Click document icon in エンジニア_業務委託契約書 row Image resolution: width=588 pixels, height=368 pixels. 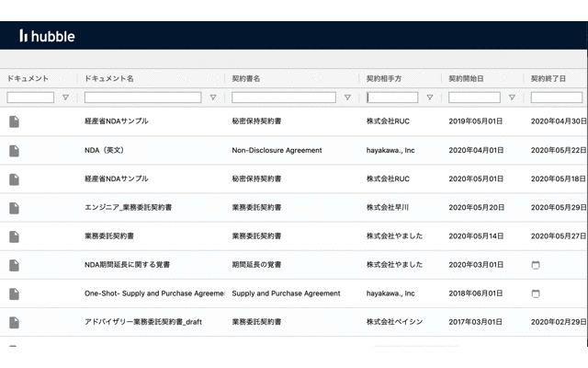coord(15,208)
